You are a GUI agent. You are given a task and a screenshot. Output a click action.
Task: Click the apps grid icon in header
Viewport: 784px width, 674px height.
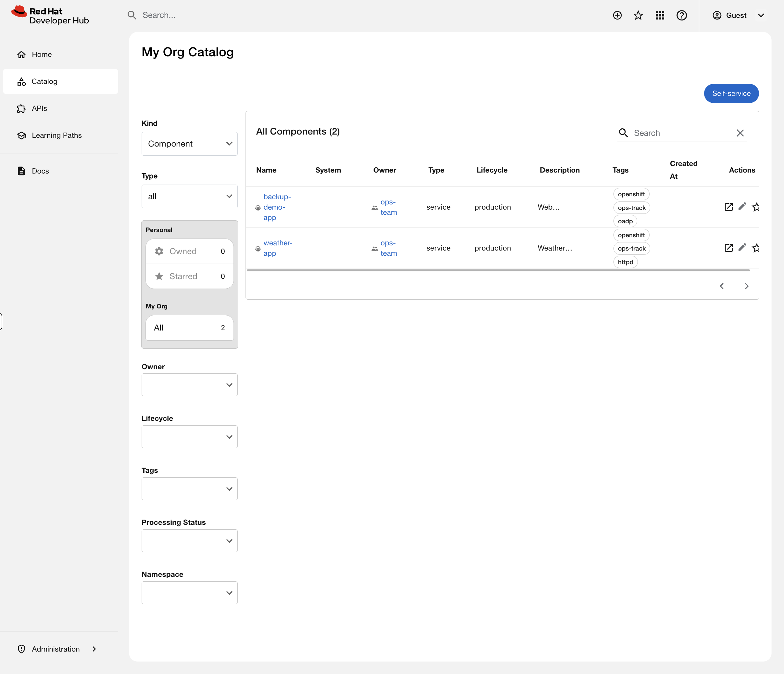click(x=660, y=15)
